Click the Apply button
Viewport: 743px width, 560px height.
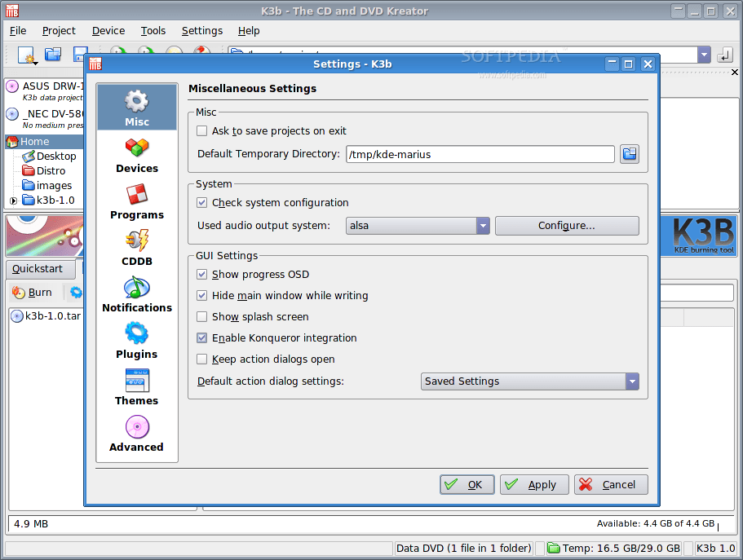point(534,485)
